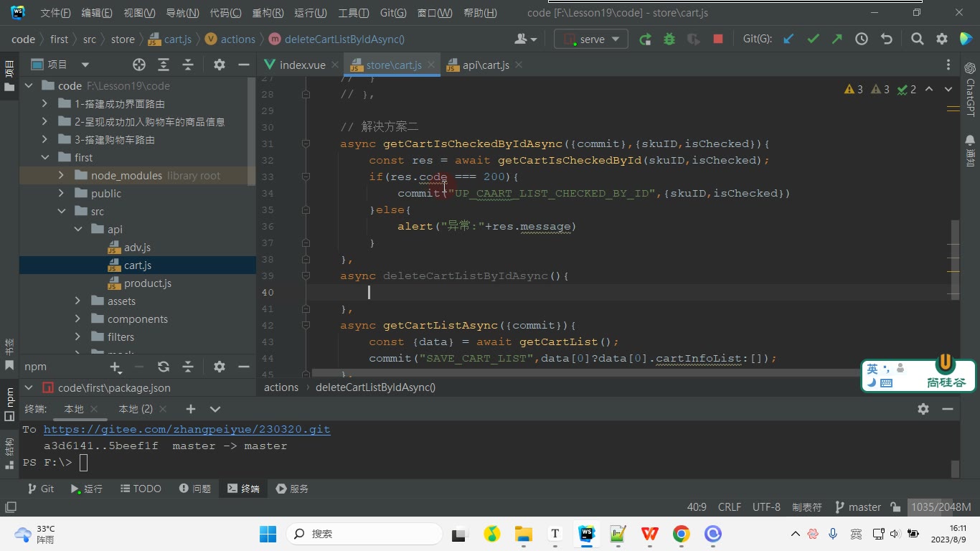Viewport: 980px width, 551px height.
Task: Push commits with the green arrow icon
Action: pos(837,39)
